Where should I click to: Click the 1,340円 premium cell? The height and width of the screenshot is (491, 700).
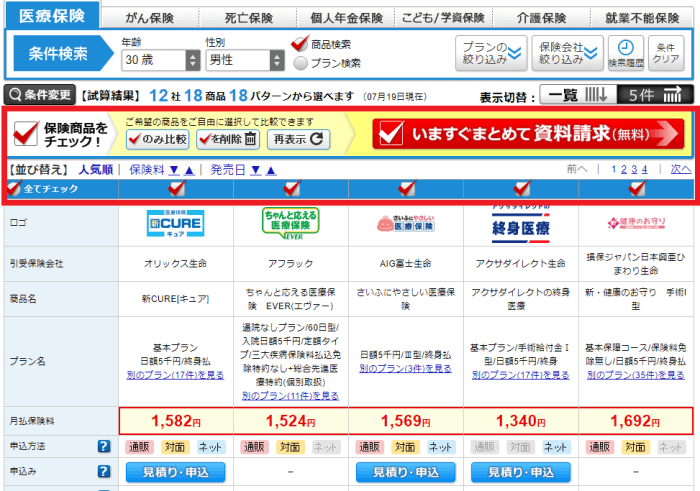coord(521,421)
